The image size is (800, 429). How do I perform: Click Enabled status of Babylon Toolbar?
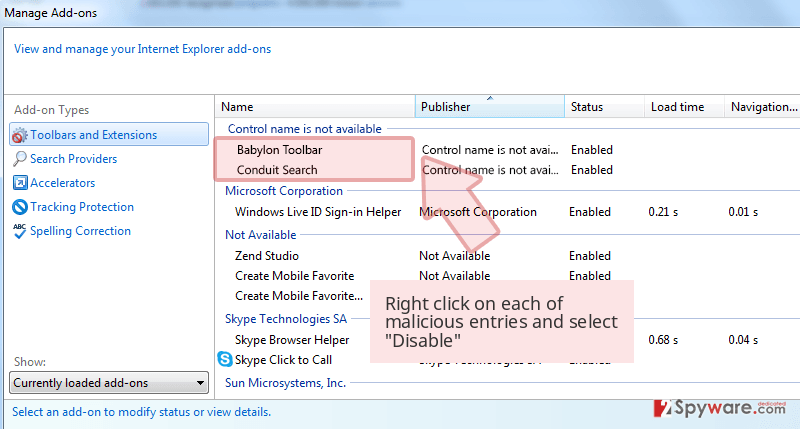tap(592, 150)
